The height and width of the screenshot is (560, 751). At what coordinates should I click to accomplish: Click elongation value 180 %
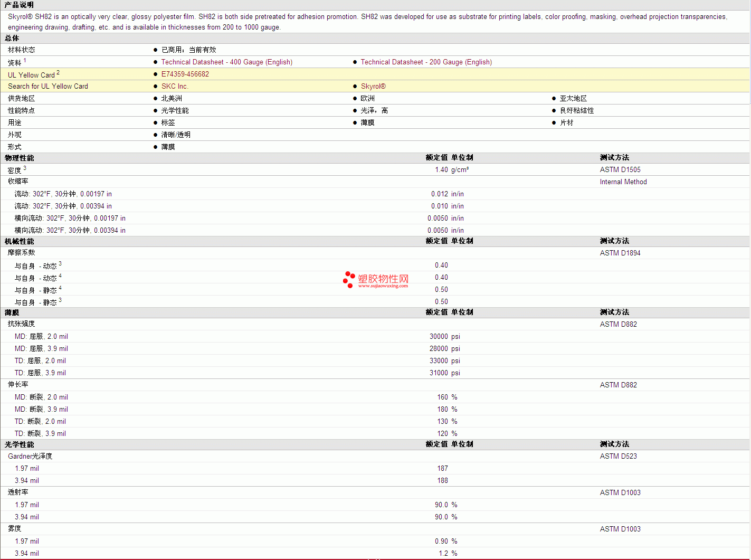click(x=447, y=409)
